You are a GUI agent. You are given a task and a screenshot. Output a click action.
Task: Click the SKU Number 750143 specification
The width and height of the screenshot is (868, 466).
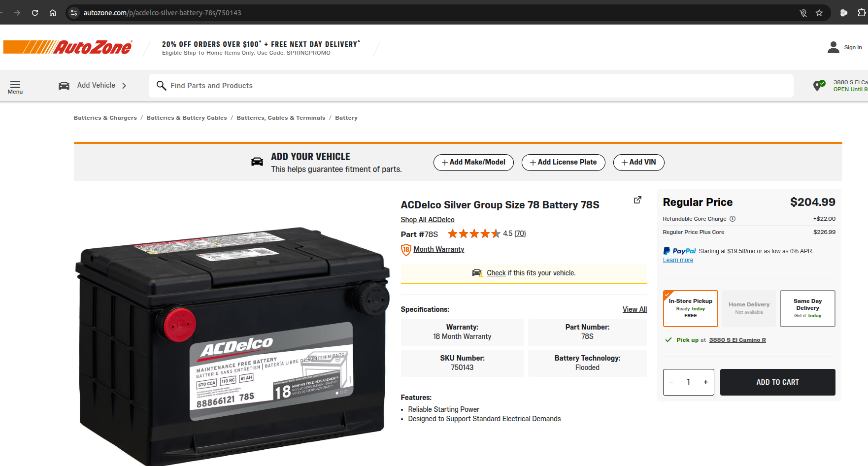coord(463,363)
